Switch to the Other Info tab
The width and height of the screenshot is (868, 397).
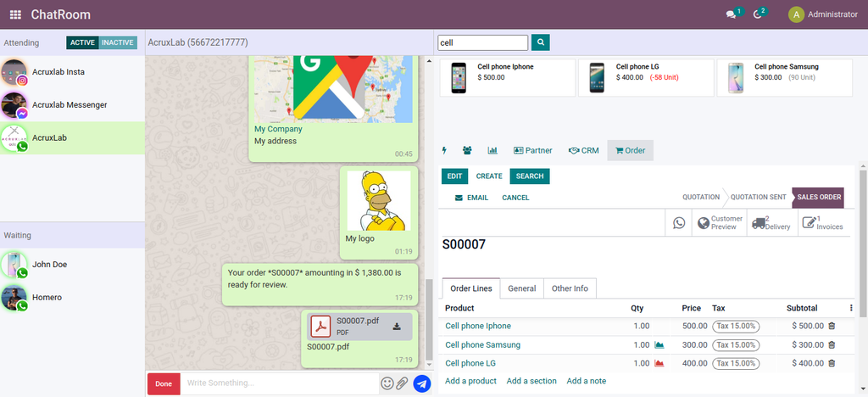[570, 288]
